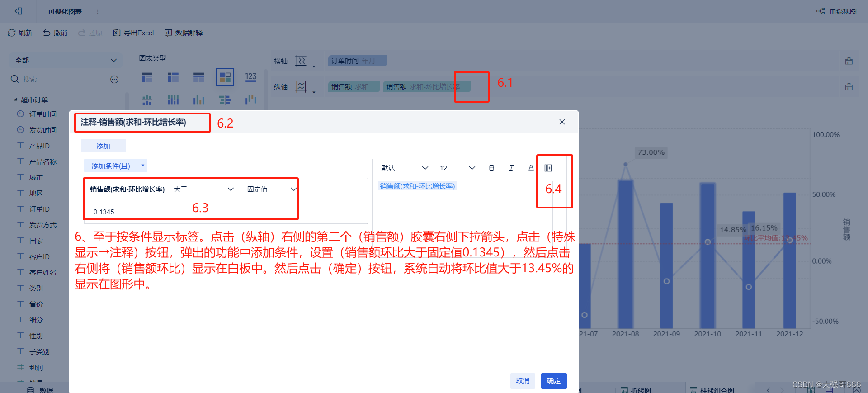
Task: Select the 类别 field
Action: tap(36, 288)
